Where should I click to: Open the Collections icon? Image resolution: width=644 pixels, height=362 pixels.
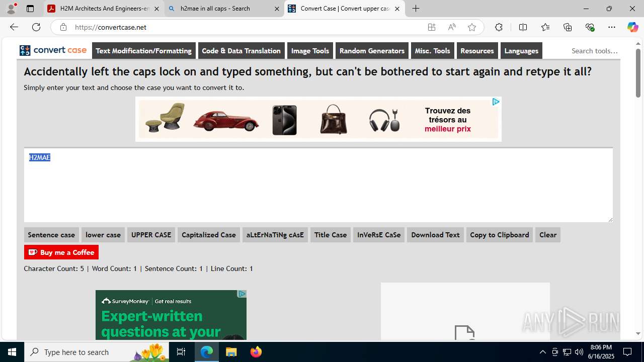coord(568,27)
